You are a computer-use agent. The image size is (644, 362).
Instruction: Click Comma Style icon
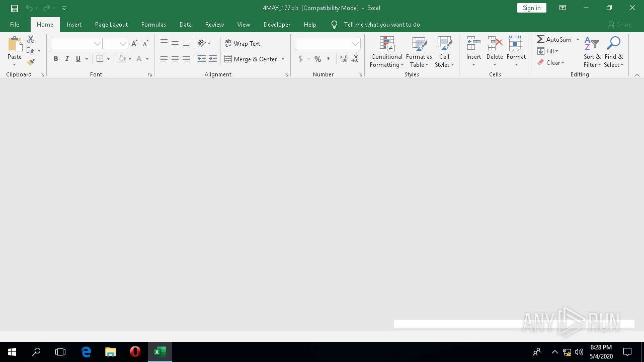tap(329, 59)
